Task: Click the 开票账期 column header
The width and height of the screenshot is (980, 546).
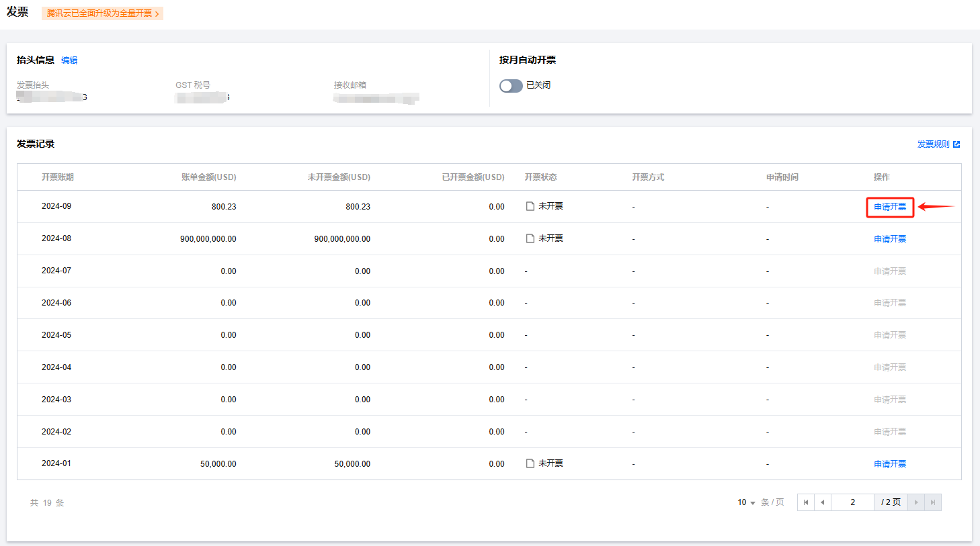Action: [58, 177]
